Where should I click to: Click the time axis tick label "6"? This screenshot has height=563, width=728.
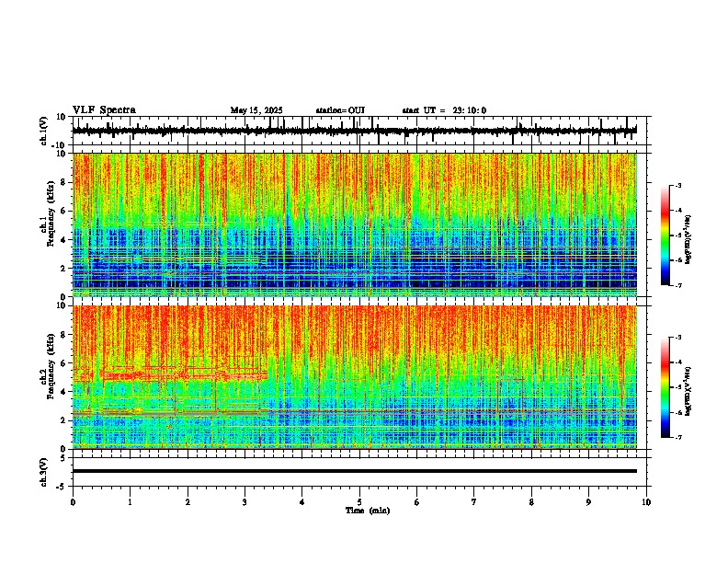tap(417, 502)
